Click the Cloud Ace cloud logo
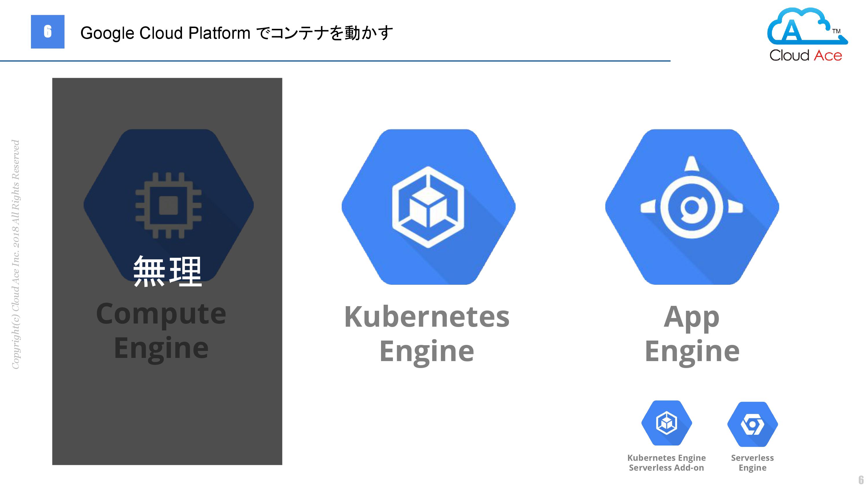 click(807, 26)
